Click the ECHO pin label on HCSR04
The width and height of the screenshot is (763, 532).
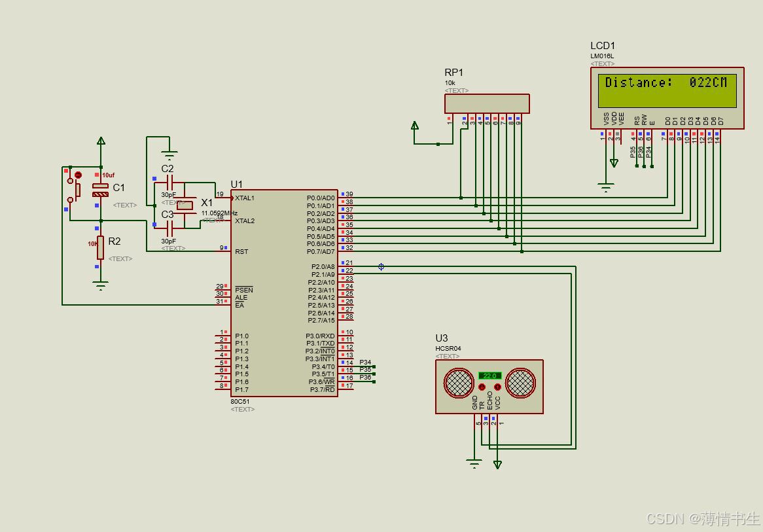(x=490, y=400)
